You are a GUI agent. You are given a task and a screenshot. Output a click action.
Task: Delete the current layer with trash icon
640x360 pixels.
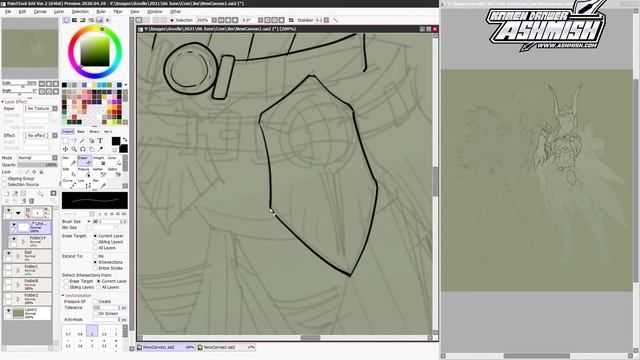tap(31, 200)
